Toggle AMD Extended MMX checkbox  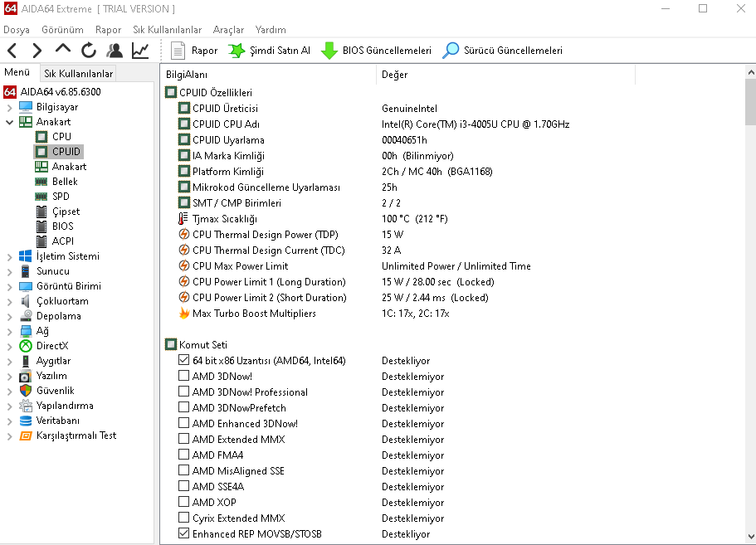click(183, 439)
